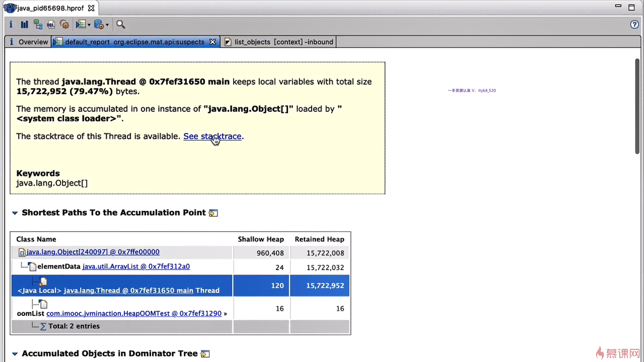Click the vertical scrollbar thumb
The height and width of the screenshot is (362, 644).
coord(637,107)
